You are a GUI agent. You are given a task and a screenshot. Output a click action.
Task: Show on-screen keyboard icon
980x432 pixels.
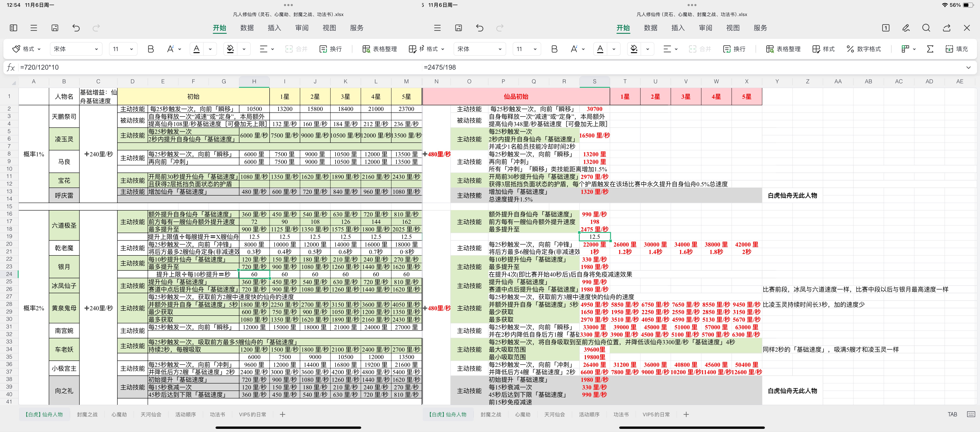(x=971, y=414)
